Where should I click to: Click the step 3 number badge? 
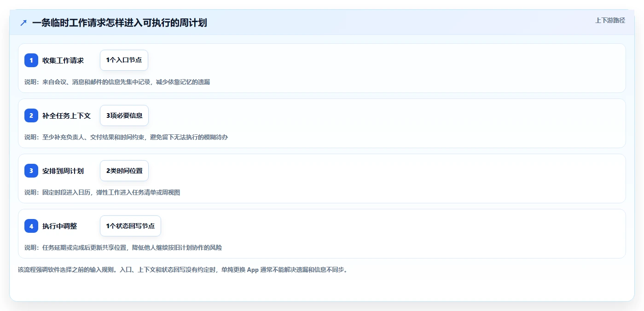click(31, 171)
